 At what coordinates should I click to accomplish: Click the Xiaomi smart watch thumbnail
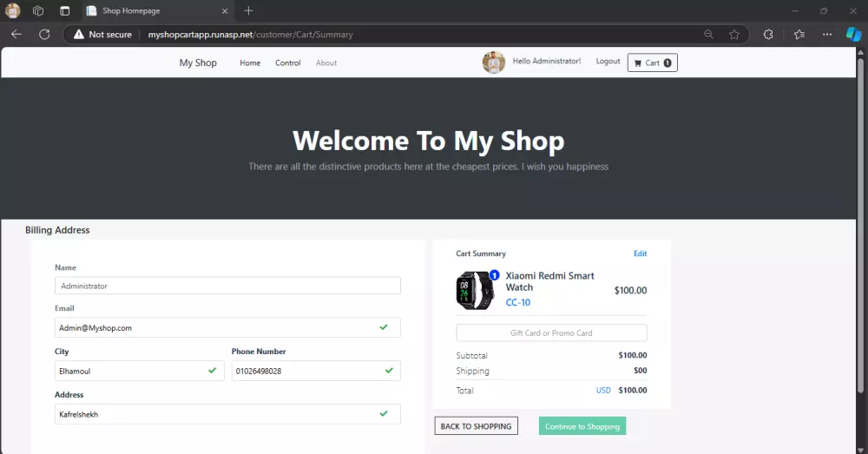[475, 290]
